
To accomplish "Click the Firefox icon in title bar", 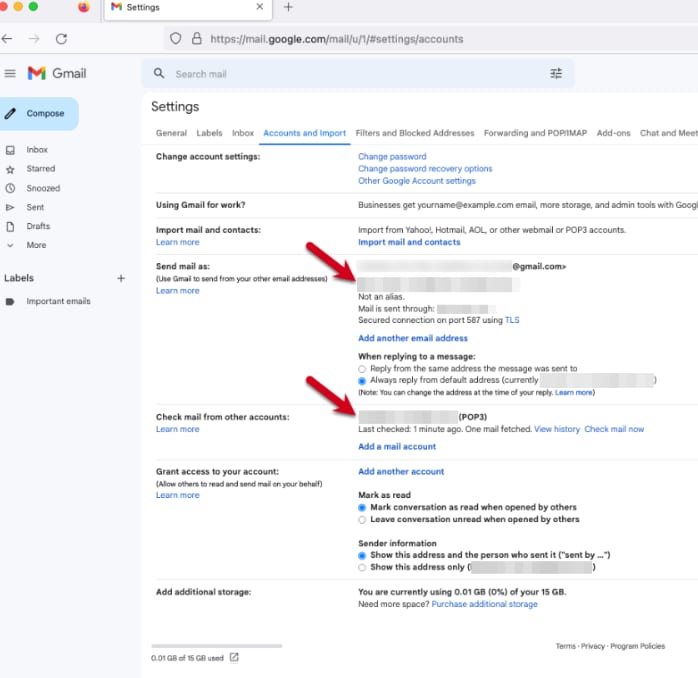I will (84, 7).
